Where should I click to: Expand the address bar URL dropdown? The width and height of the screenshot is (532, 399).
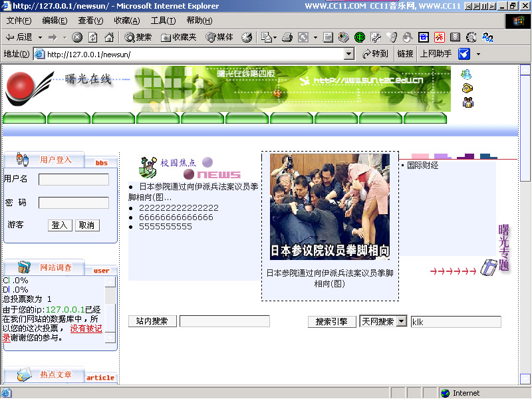coord(349,54)
